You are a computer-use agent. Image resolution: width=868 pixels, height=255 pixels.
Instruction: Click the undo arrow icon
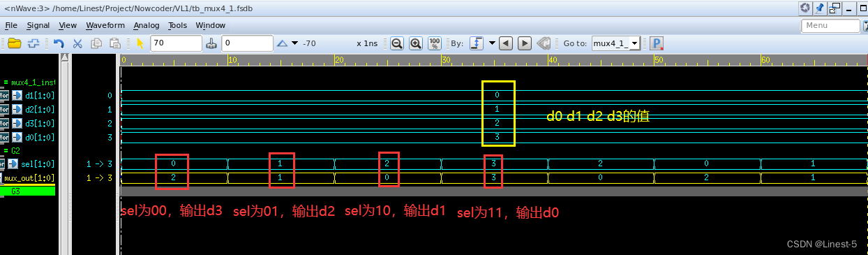59,43
